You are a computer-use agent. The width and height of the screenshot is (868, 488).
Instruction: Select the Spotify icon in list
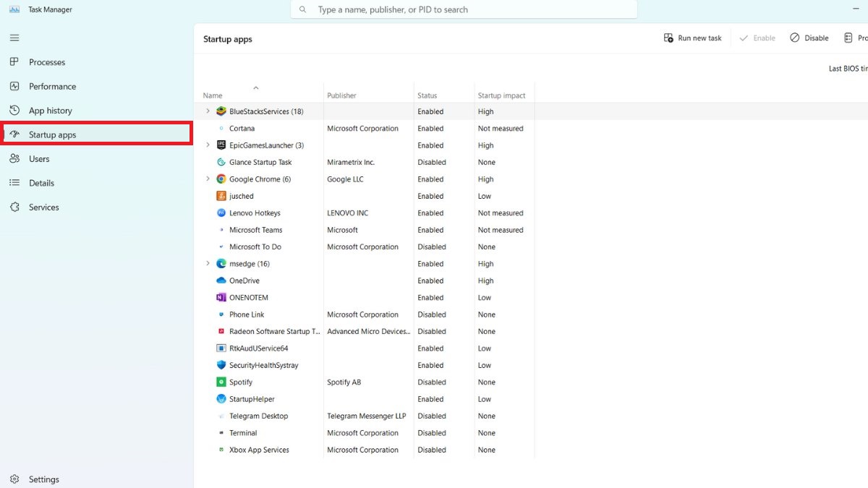tap(221, 382)
